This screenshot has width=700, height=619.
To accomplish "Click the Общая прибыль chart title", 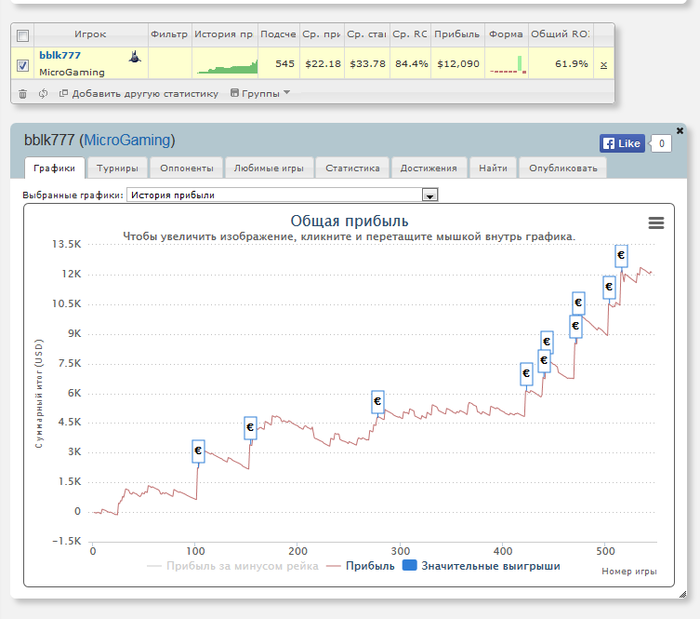I will (350, 221).
